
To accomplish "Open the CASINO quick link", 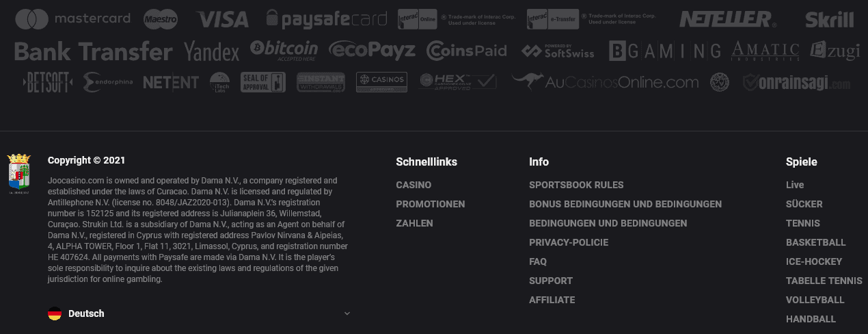I will click(x=413, y=185).
